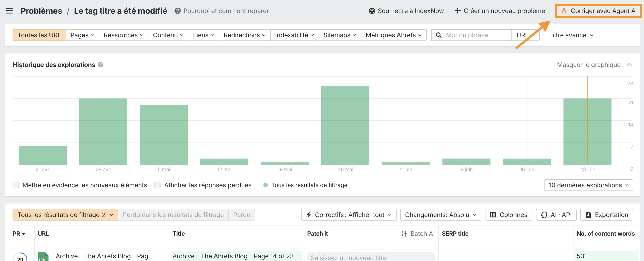This screenshot has width=644, height=261.
Task: Click the SERP title column header
Action: coord(455,234)
